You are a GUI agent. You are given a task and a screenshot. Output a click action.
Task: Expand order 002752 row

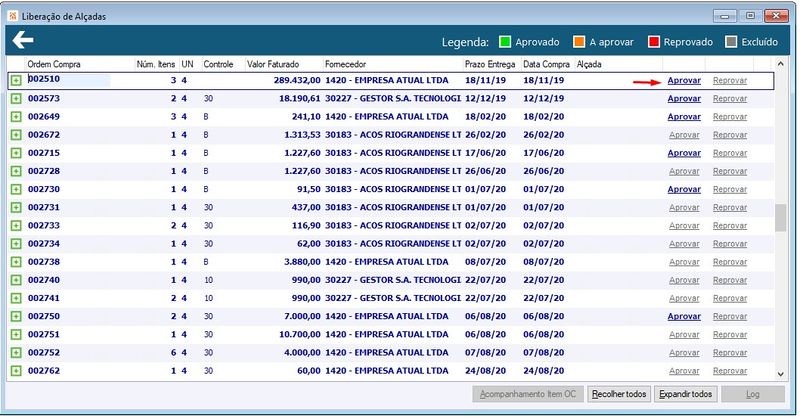tap(16, 353)
